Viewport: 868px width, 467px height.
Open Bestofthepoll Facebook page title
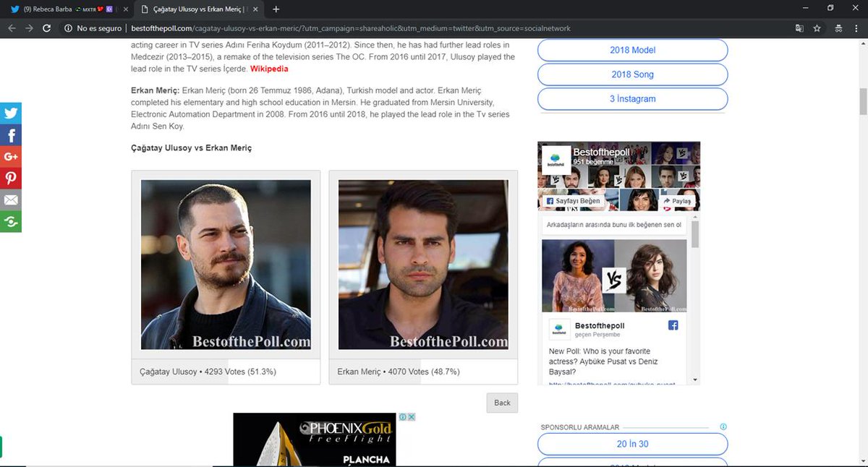[602, 153]
